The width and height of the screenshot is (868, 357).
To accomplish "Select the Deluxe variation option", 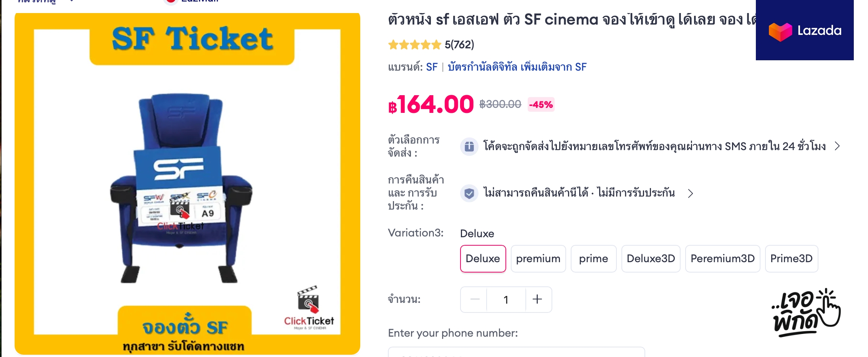I will [x=483, y=259].
